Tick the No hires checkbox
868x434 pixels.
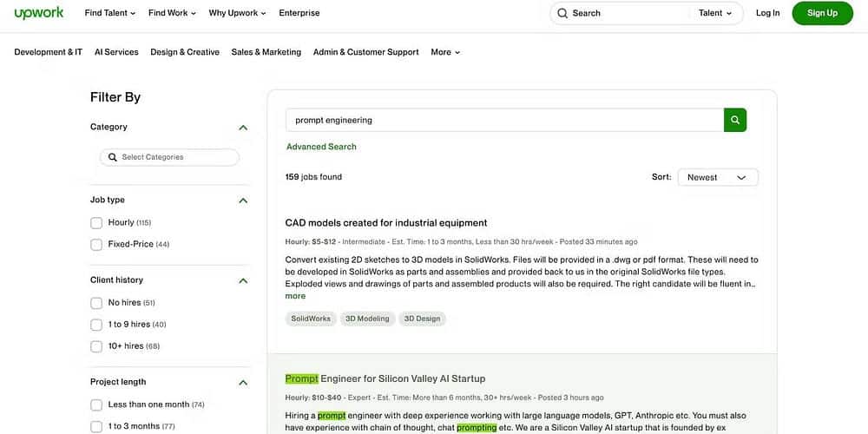click(x=96, y=303)
